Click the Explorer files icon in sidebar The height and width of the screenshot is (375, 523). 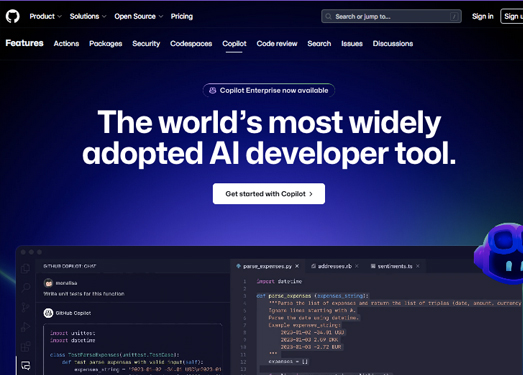[26, 268]
